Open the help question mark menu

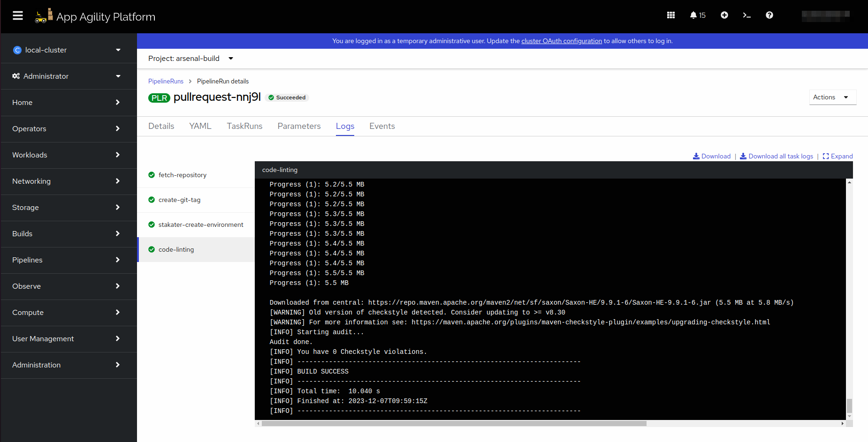[769, 15]
